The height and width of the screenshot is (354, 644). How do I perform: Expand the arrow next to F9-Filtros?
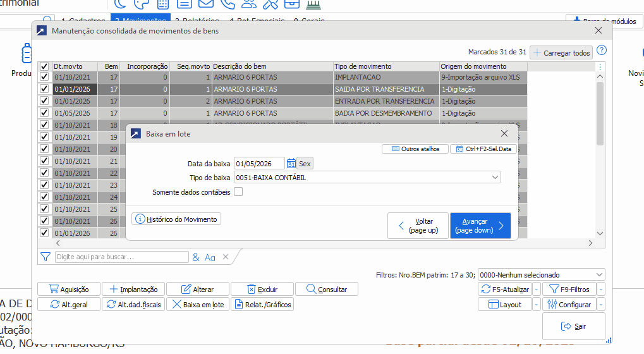[601, 290]
